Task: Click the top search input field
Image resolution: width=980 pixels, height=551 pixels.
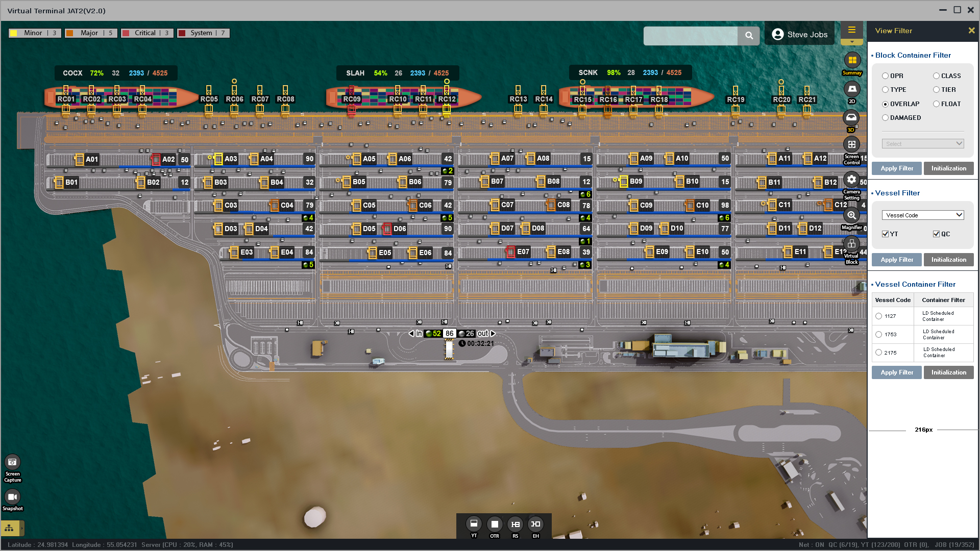Action: [x=690, y=36]
